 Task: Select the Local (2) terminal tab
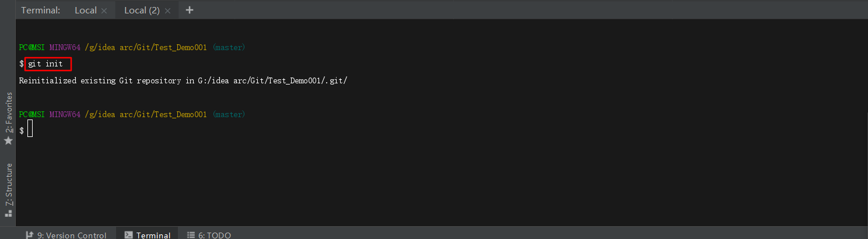pyautogui.click(x=142, y=10)
